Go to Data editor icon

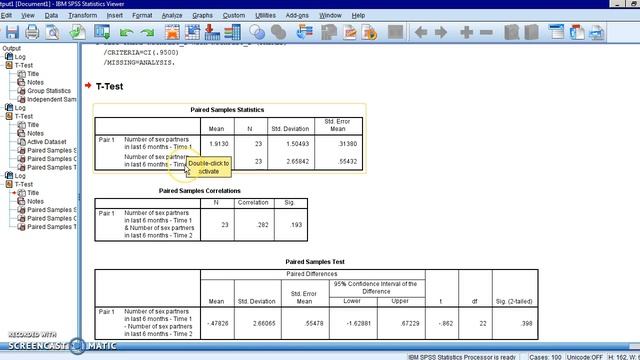coord(172,32)
